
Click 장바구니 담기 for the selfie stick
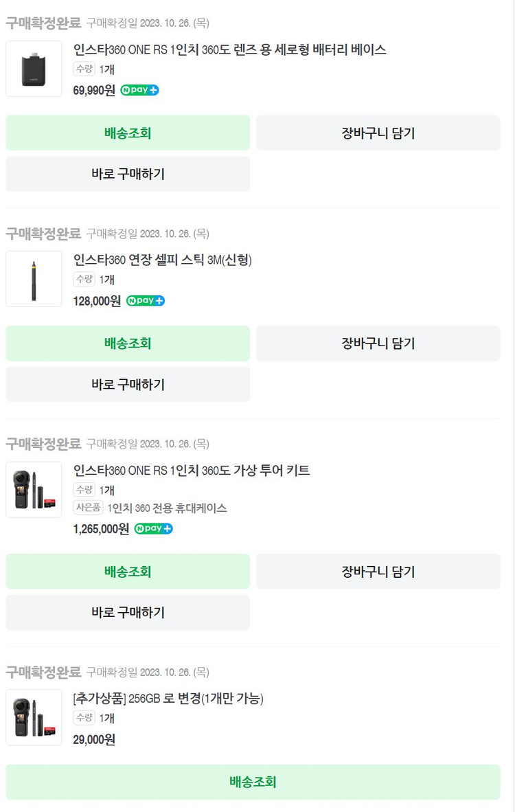click(x=377, y=343)
